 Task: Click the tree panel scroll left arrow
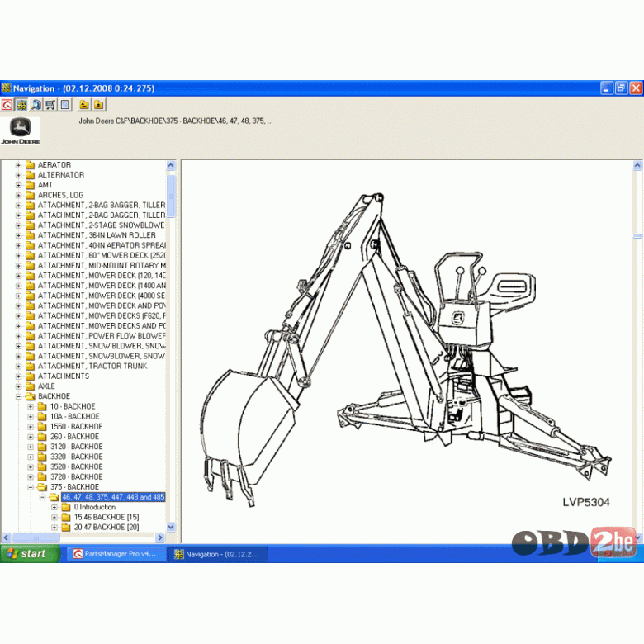(x=6, y=537)
